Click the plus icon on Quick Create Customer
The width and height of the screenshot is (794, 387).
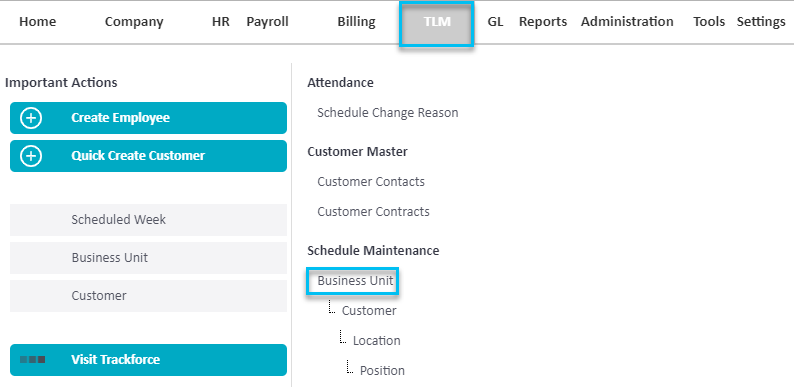click(31, 156)
